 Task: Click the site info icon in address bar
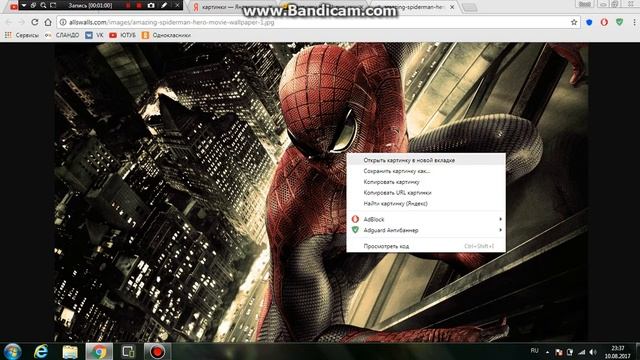(63, 22)
